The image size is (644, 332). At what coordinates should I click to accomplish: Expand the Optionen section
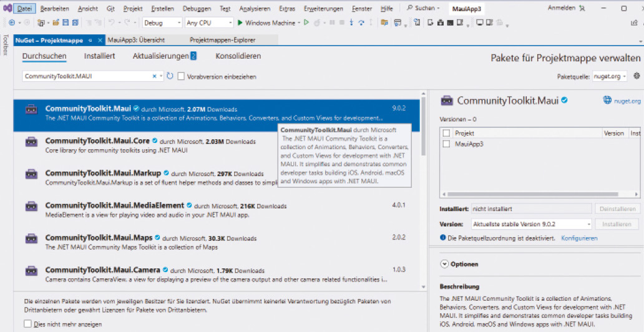pyautogui.click(x=444, y=264)
